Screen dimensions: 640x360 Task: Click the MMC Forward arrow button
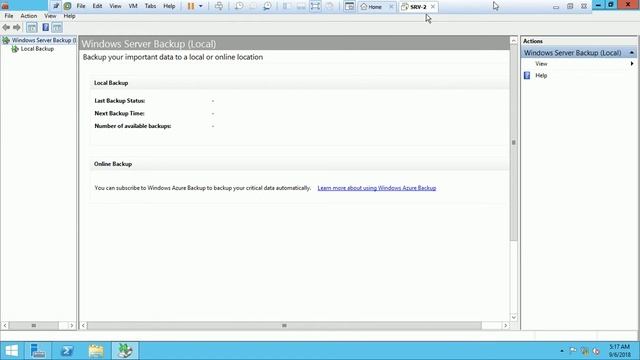(17, 27)
